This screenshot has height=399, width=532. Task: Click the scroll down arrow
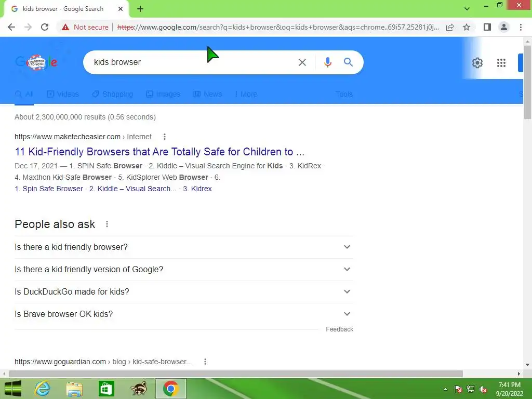coord(527,365)
